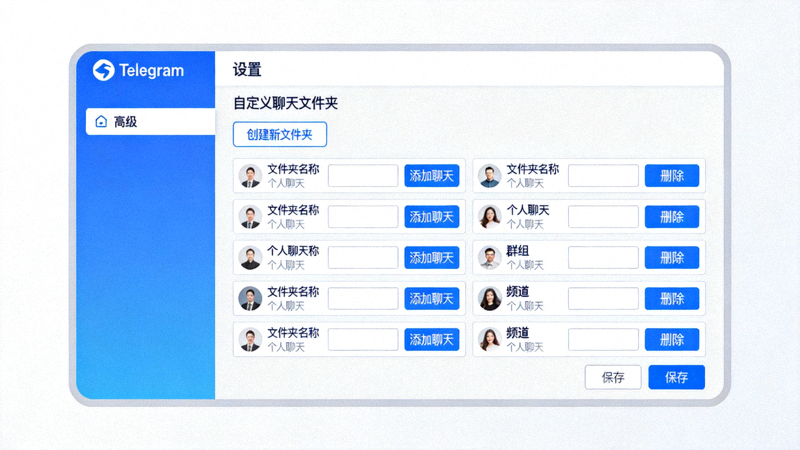The height and width of the screenshot is (450, 800).
Task: Click the avatar in the 群组 row
Action: [x=490, y=258]
